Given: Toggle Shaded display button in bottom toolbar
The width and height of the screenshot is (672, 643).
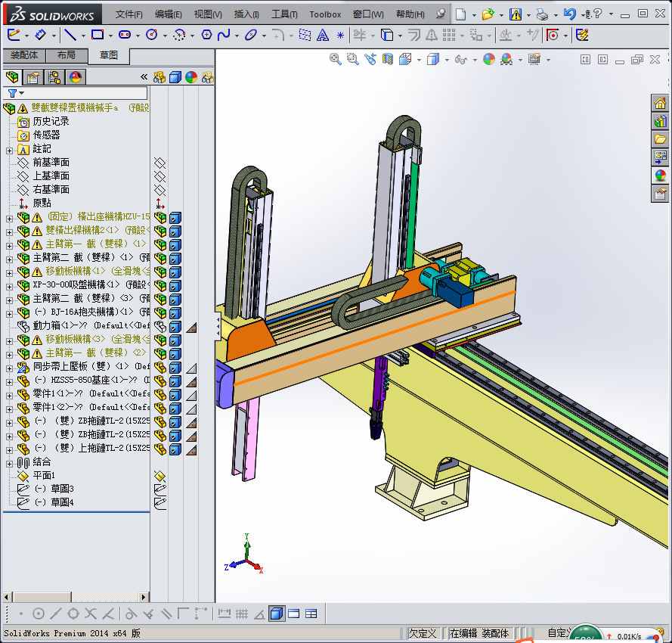Looking at the screenshot, I should [x=277, y=613].
